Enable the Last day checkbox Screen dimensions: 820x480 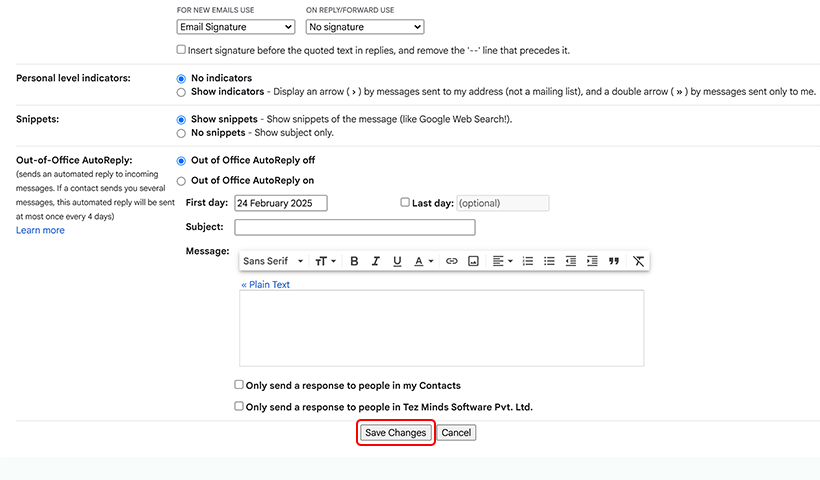(x=405, y=202)
